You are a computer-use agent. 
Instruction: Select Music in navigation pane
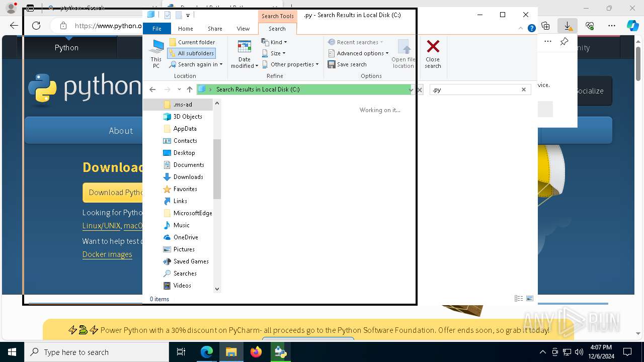tap(176, 225)
